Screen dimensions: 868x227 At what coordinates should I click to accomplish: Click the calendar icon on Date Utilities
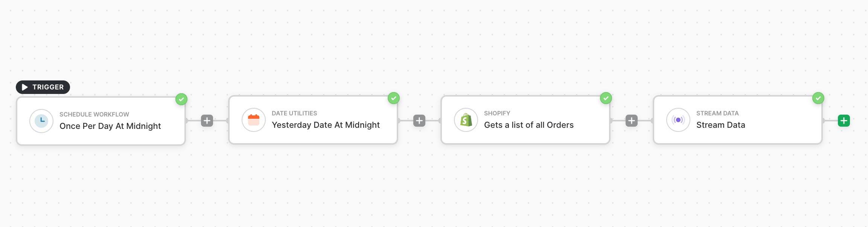click(x=254, y=120)
